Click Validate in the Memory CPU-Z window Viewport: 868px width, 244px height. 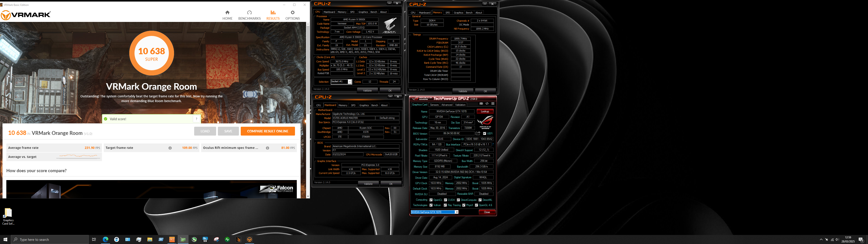point(463,91)
